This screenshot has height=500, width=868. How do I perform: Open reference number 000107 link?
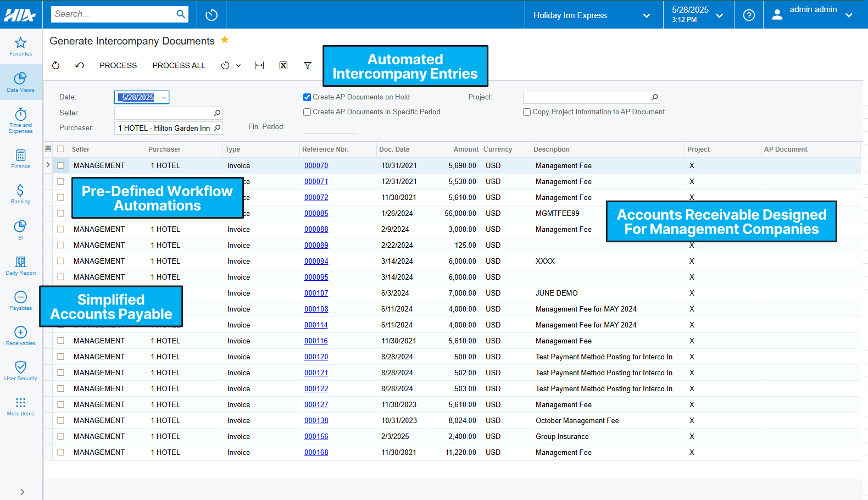coord(316,293)
